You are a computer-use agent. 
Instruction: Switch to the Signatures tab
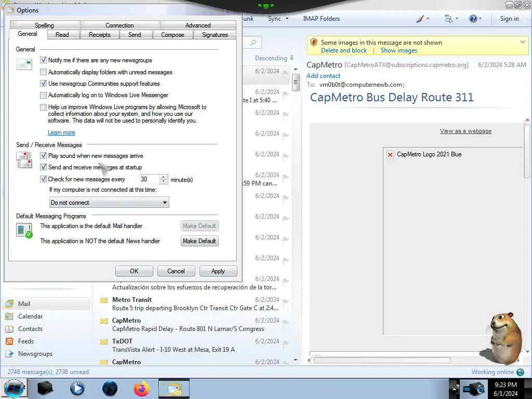point(215,35)
